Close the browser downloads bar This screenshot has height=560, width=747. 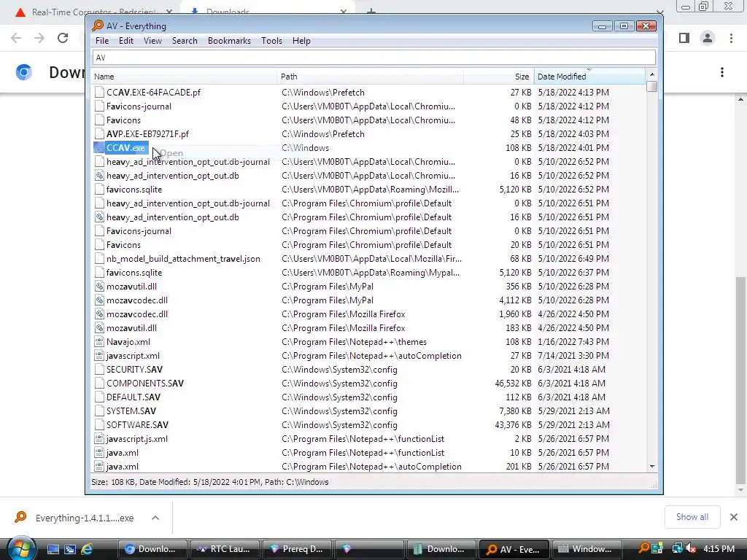coord(734,517)
